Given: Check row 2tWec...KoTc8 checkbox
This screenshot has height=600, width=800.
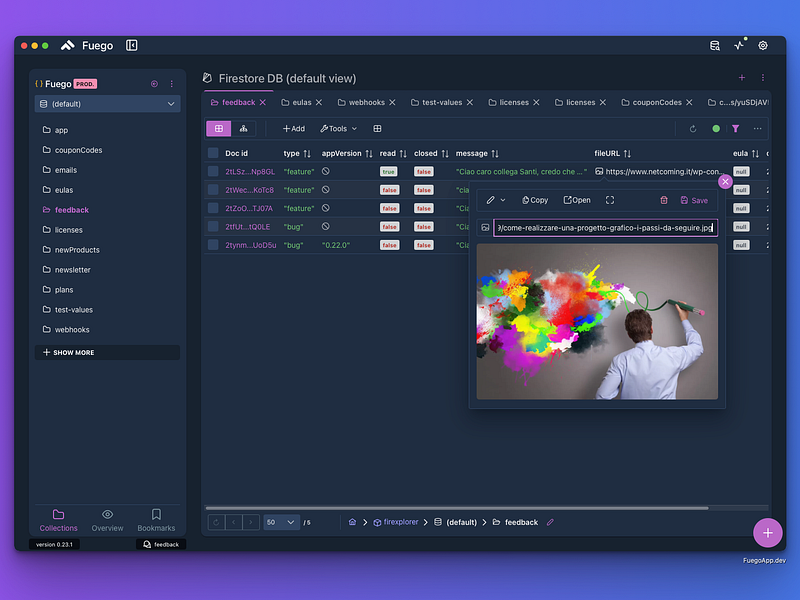Looking at the screenshot, I should (x=213, y=190).
